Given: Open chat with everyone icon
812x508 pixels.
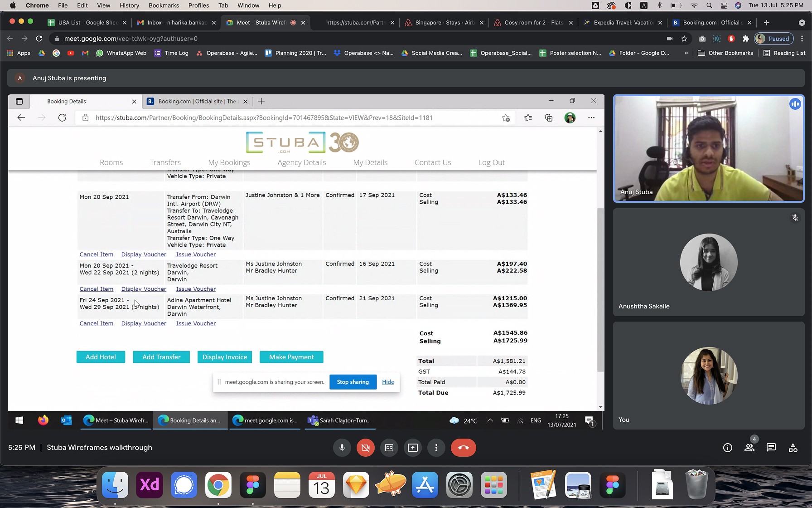Looking at the screenshot, I should pos(771,448).
